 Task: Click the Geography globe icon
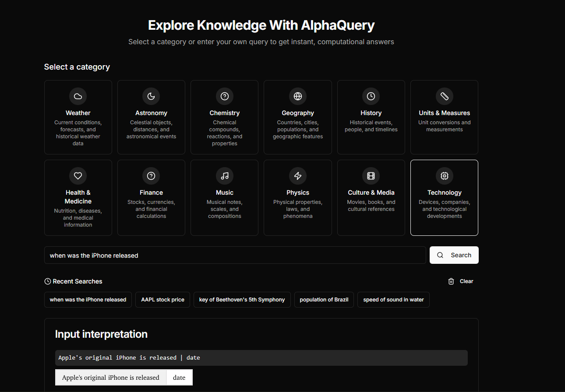[298, 96]
